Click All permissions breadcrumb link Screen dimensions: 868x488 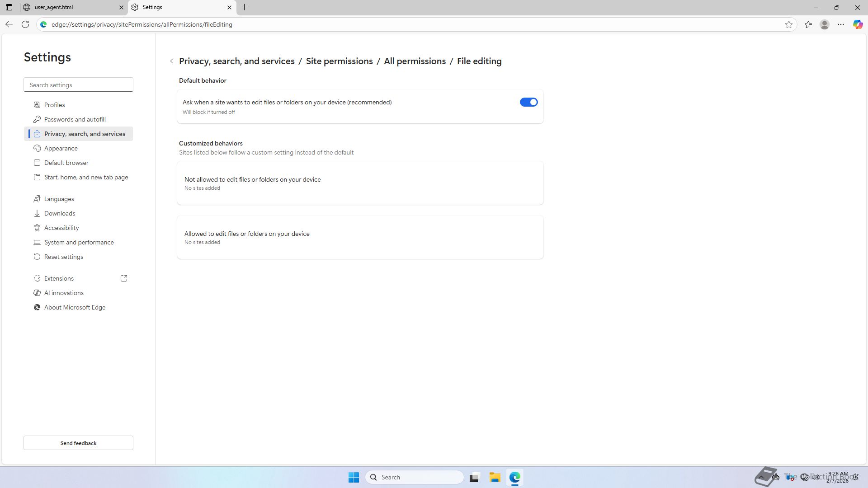click(x=415, y=61)
